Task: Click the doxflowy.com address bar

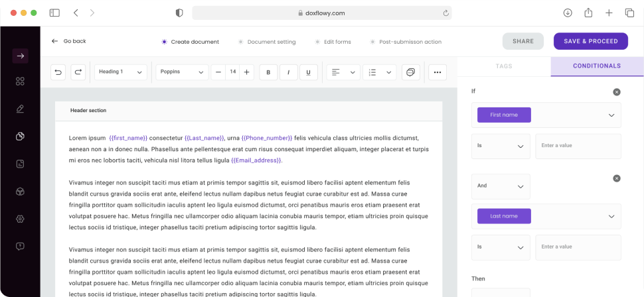Action: click(322, 13)
